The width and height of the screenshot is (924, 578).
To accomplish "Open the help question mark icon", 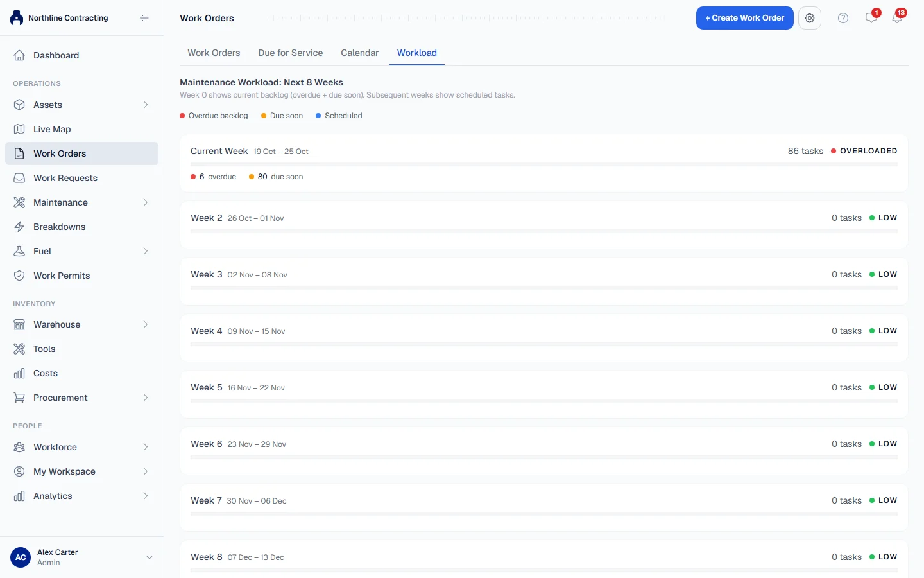I will 843,18.
